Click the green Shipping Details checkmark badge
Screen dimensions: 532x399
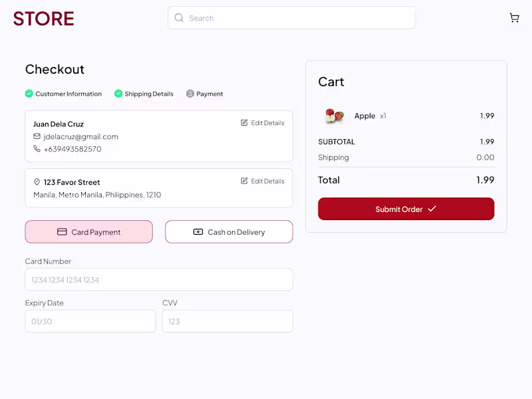(118, 94)
